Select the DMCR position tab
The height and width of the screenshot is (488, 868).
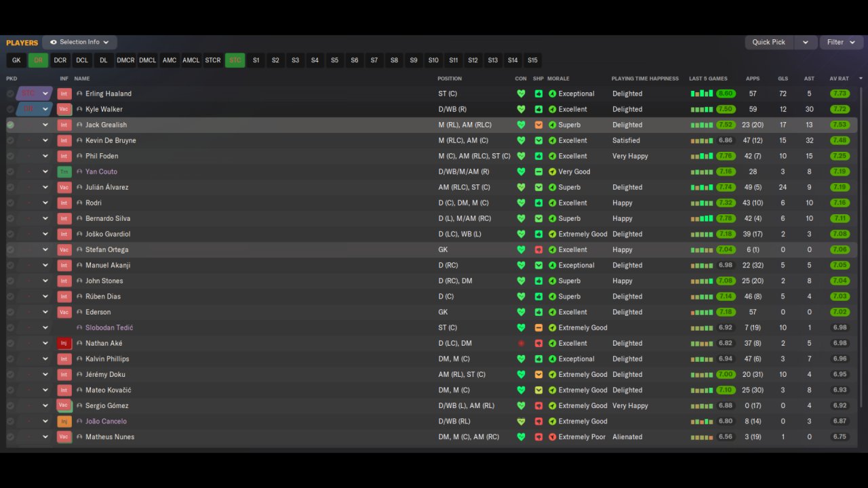[x=125, y=60]
